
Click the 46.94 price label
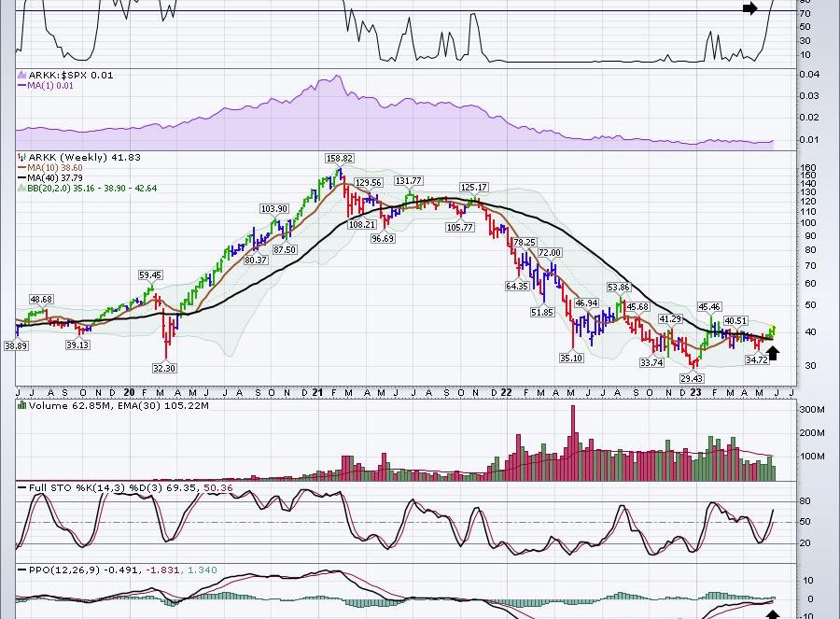(587, 303)
